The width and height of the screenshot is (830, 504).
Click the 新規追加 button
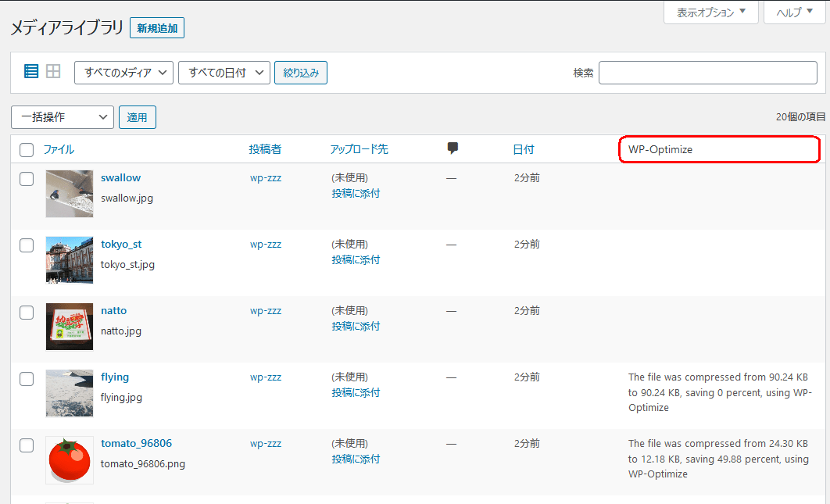click(157, 28)
